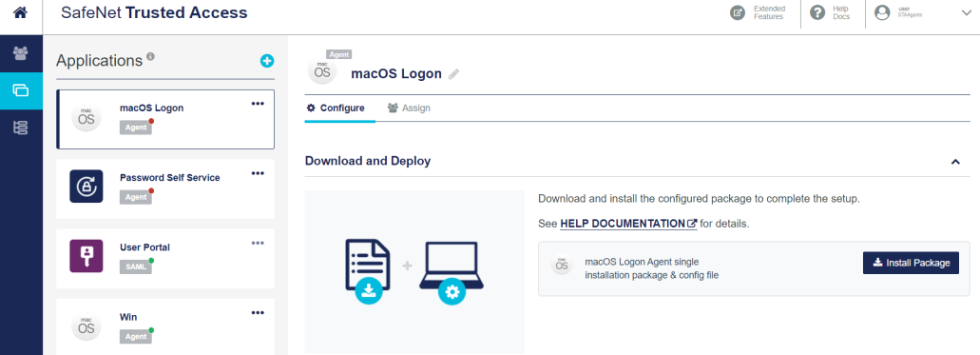Click the macOS icon in the header
The image size is (980, 355).
(322, 70)
